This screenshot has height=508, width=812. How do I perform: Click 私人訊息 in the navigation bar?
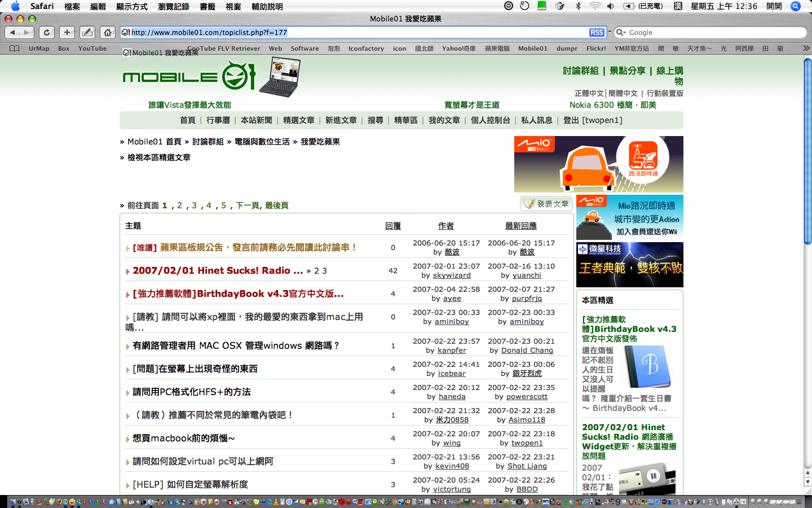[x=537, y=120]
